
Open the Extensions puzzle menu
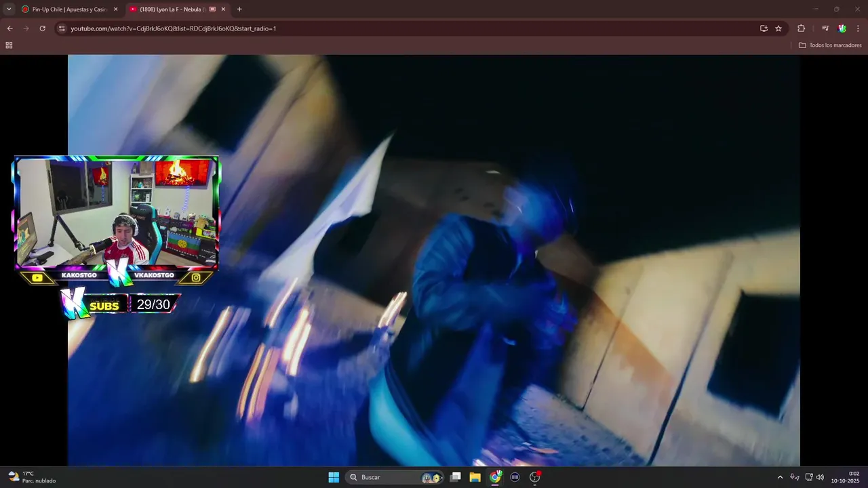[x=801, y=28]
